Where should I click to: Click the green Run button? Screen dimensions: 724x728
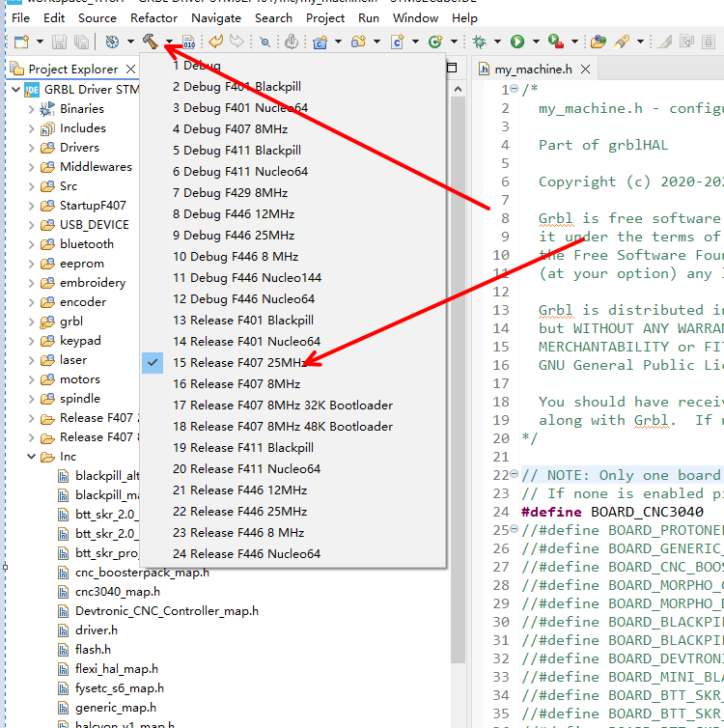tap(517, 42)
